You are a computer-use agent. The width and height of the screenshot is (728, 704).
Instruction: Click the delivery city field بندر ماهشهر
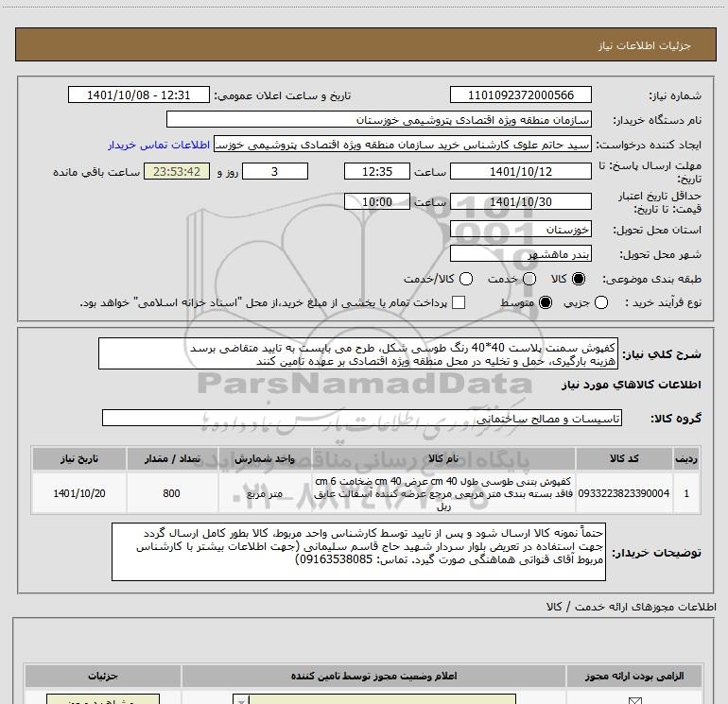[520, 254]
